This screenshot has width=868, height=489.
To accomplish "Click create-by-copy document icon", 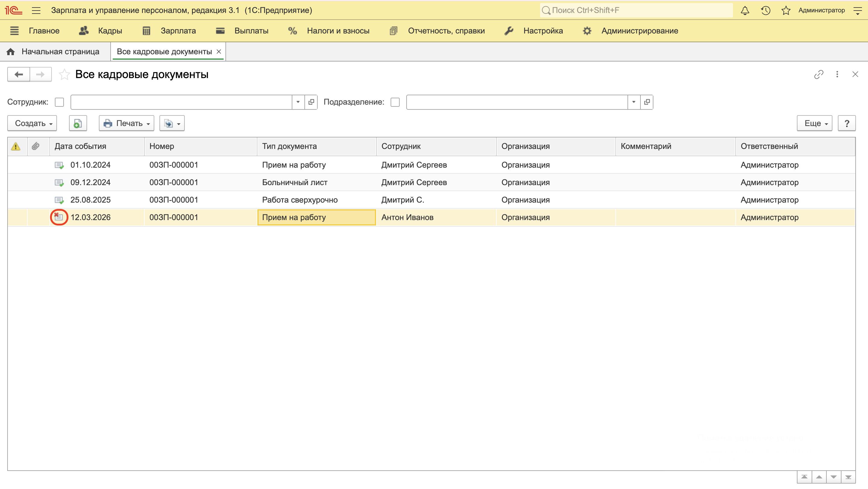I will coord(78,123).
